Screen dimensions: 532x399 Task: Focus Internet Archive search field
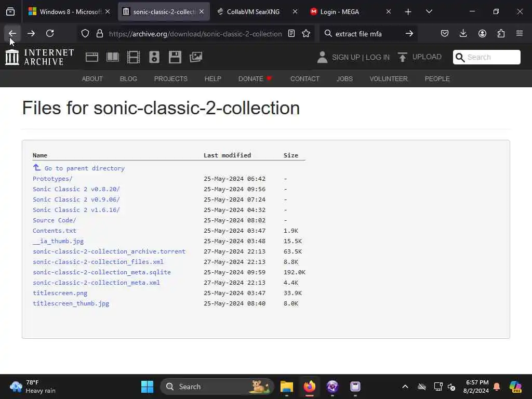[x=486, y=57]
